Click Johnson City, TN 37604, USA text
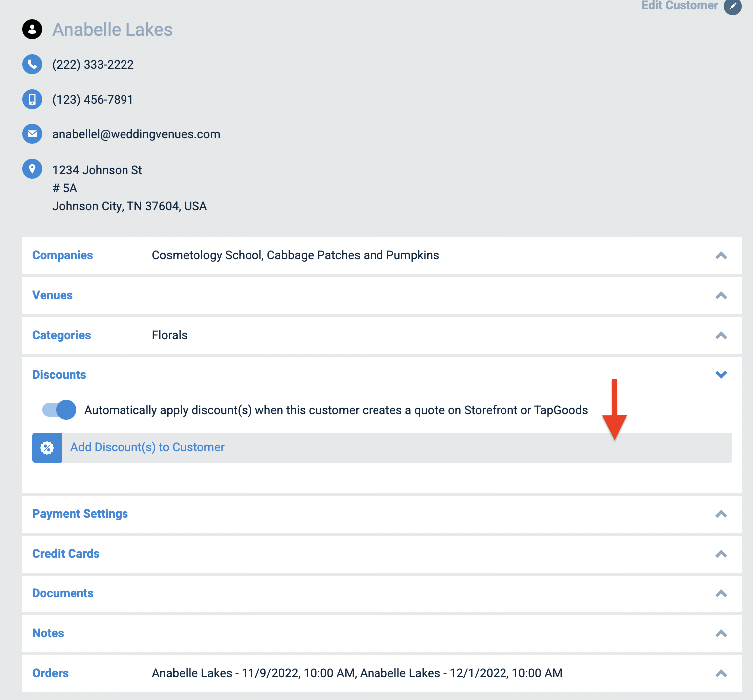Viewport: 753px width, 700px height. pyautogui.click(x=129, y=206)
